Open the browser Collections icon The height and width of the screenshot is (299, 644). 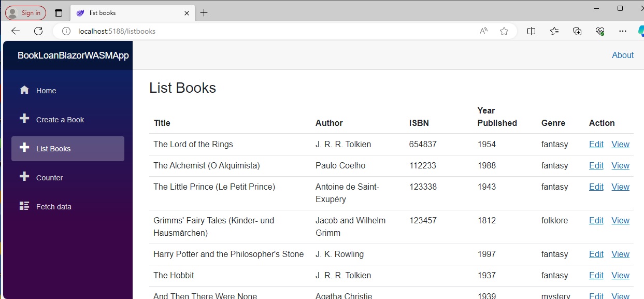tap(577, 31)
